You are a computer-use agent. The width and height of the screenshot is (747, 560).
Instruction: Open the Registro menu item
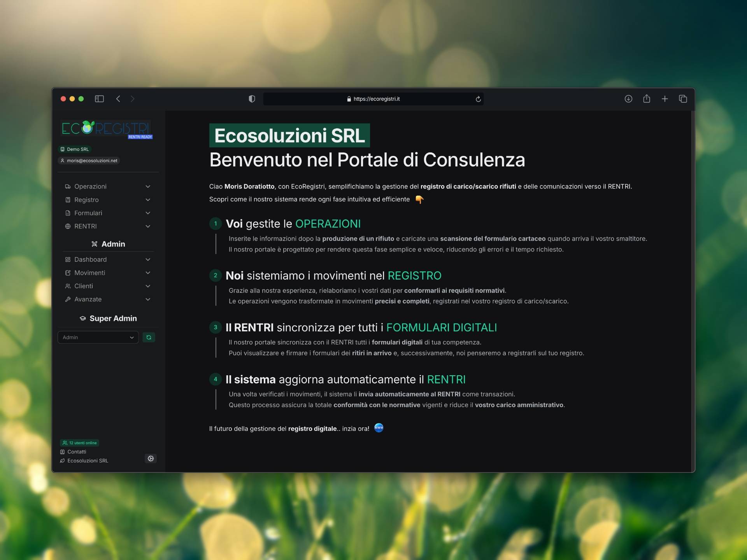108,199
